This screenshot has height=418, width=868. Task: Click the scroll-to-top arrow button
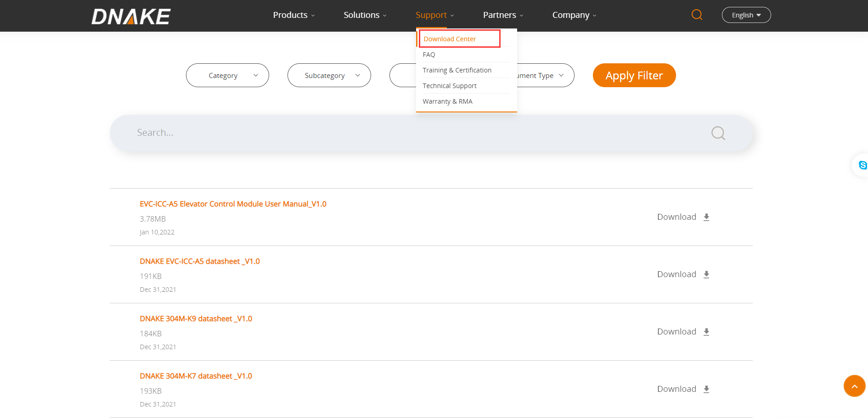pos(854,386)
